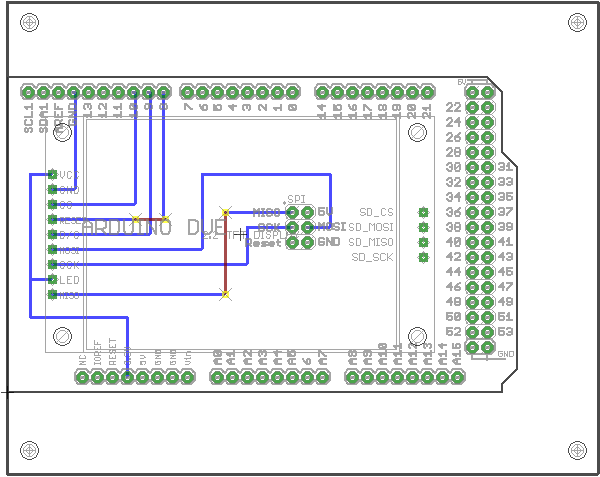
Task: Select the RESET pad on the display header
Action: [52, 220]
